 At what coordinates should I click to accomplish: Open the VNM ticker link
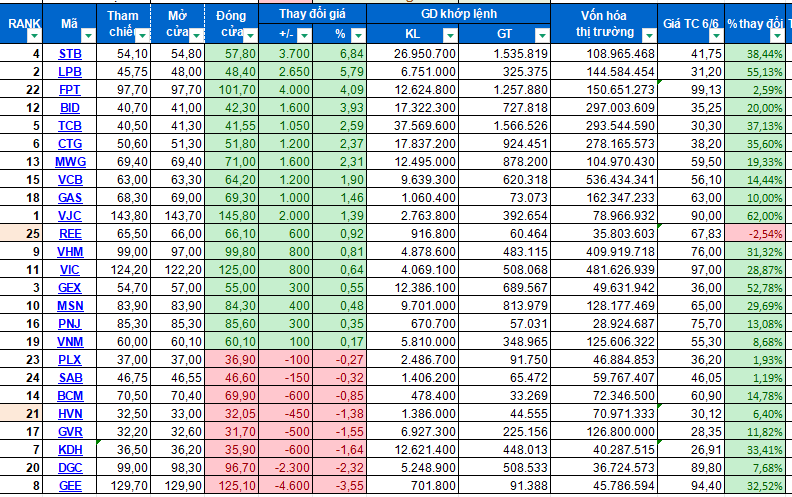click(70, 342)
